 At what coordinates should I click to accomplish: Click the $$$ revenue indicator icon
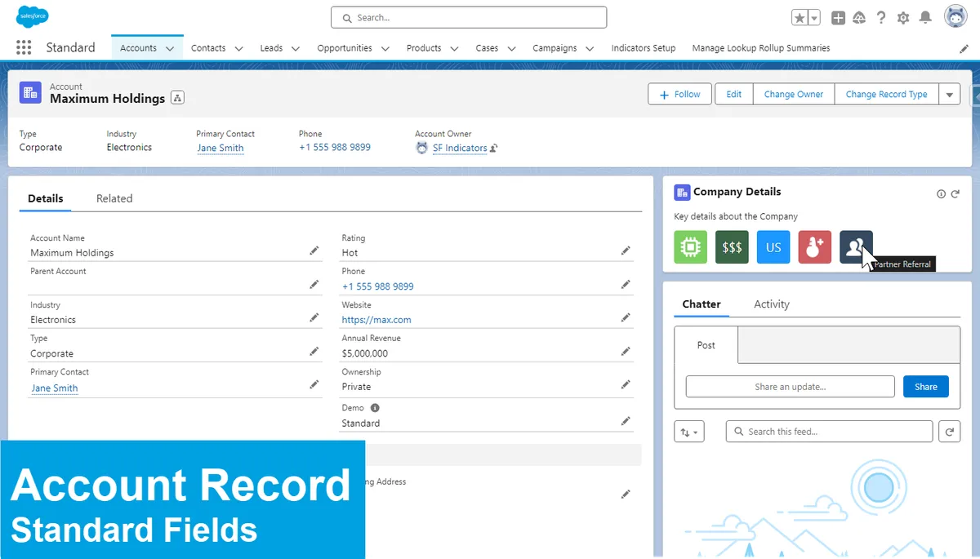[732, 247]
